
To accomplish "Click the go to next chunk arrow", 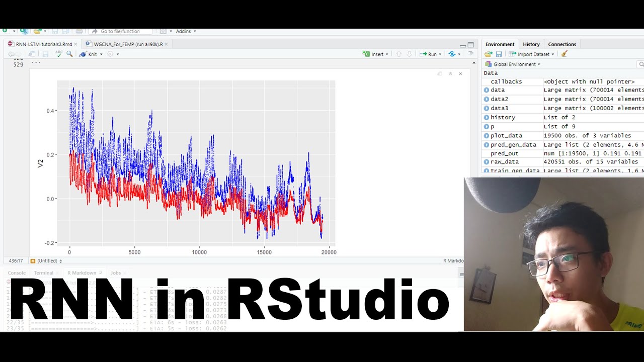I will (x=410, y=54).
